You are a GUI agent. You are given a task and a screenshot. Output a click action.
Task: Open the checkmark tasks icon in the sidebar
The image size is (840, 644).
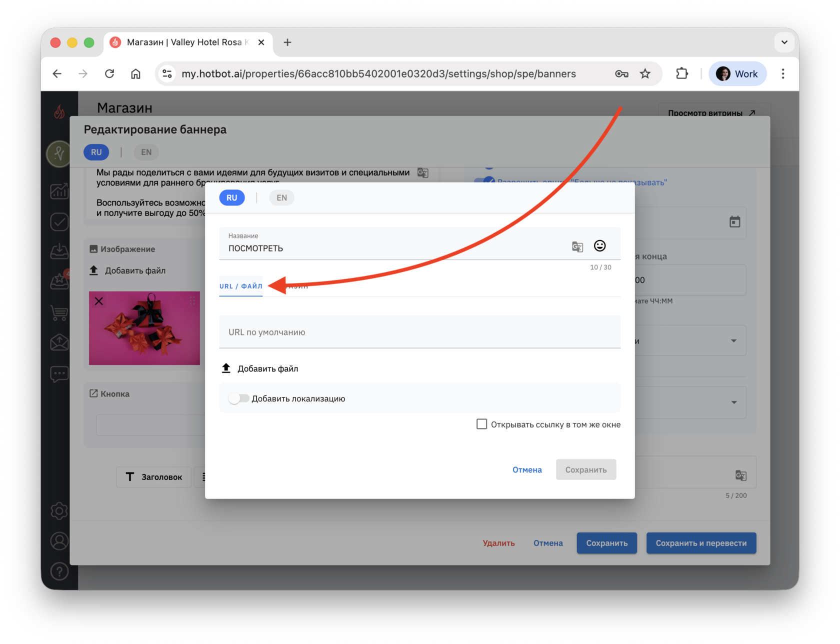click(x=59, y=221)
